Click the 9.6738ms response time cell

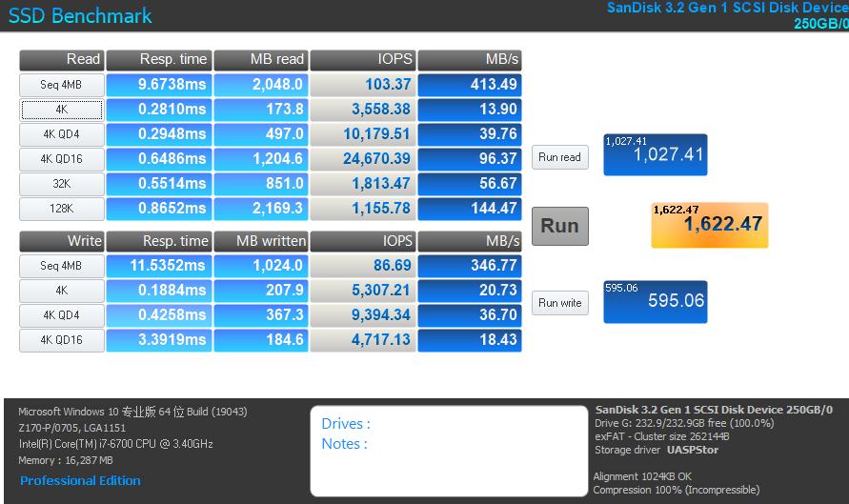coord(158,85)
